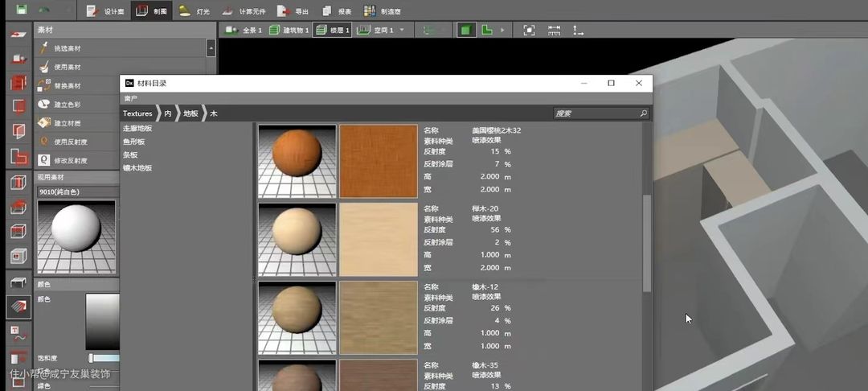The height and width of the screenshot is (391, 868).
Task: Toggle the 建筑物 1 building view
Action: pyautogui.click(x=288, y=30)
